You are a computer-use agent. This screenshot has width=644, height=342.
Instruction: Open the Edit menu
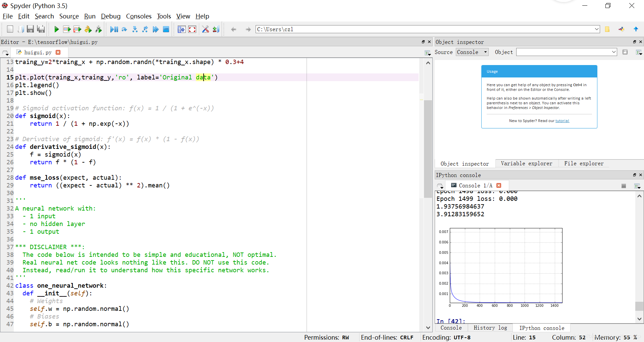tap(24, 16)
